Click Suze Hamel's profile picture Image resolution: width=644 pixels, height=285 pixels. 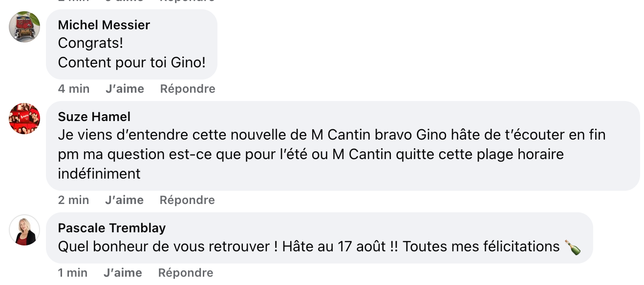24,119
